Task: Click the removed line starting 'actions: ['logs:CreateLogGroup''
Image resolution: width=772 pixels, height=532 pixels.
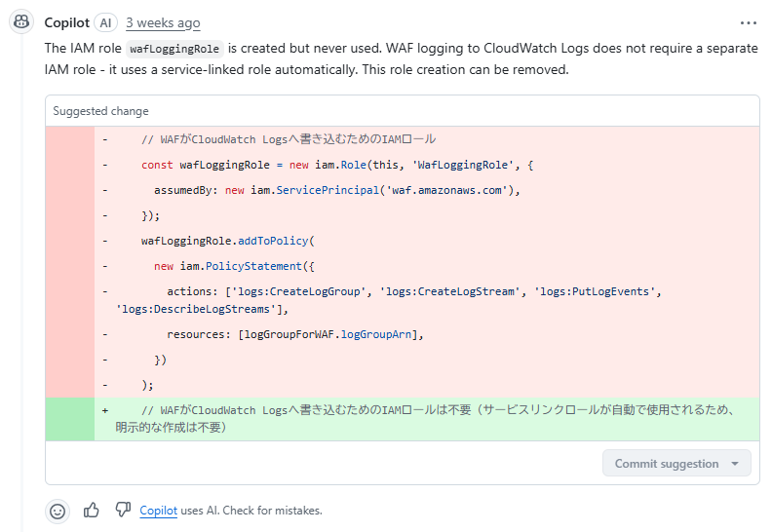Action: tap(403, 300)
